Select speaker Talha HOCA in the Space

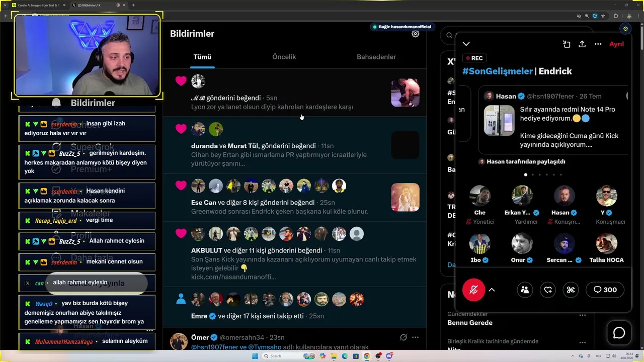[607, 243]
